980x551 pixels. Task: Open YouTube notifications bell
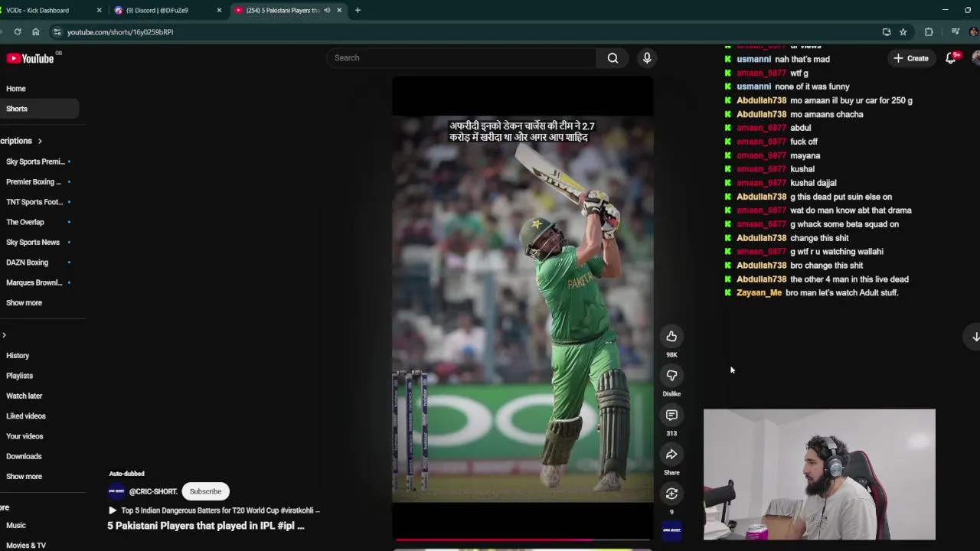(x=951, y=58)
